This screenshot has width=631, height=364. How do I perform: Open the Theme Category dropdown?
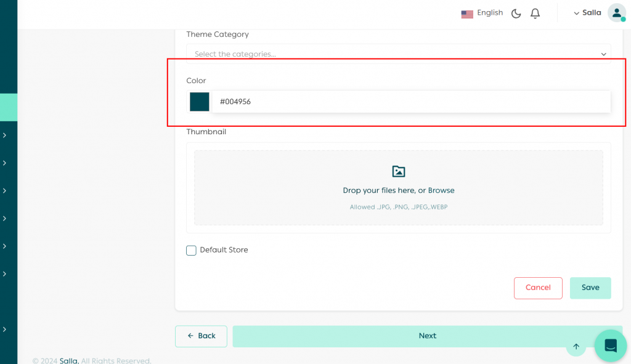pyautogui.click(x=398, y=54)
